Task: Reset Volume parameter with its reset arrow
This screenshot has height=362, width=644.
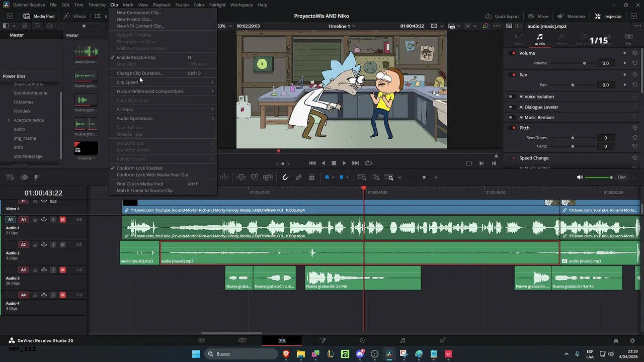Action: [635, 63]
